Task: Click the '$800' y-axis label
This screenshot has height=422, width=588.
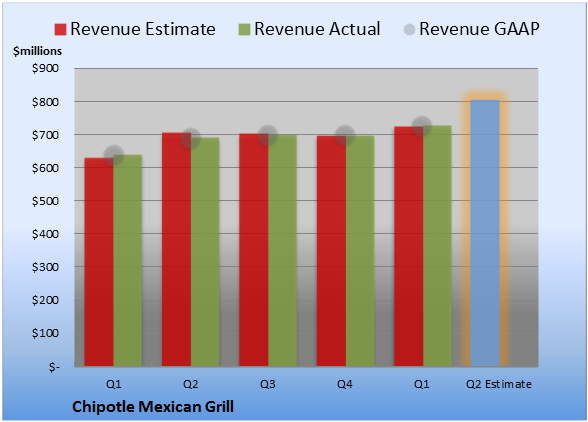Action: (45, 102)
